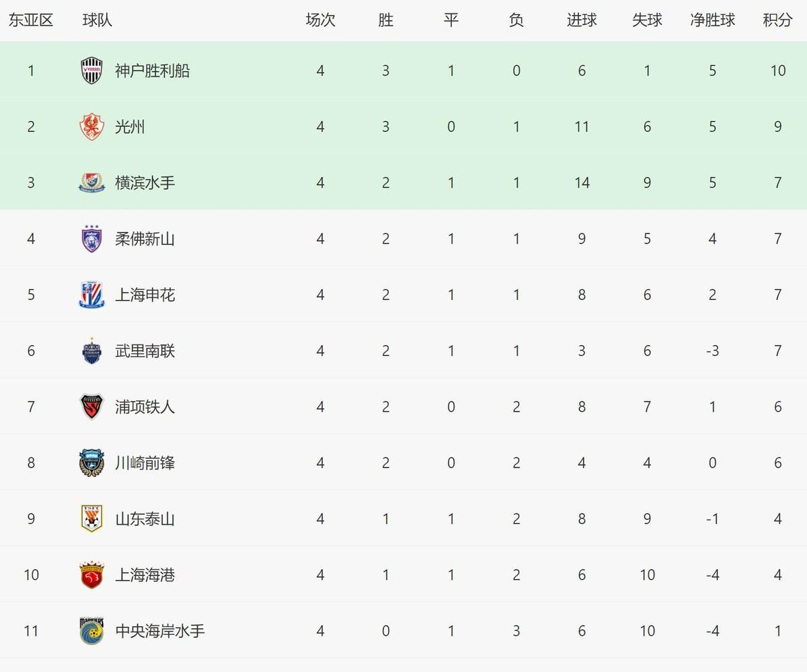Select the Johor (柔佛新山) team badge
Screen dimensions: 807x672
click(91, 239)
